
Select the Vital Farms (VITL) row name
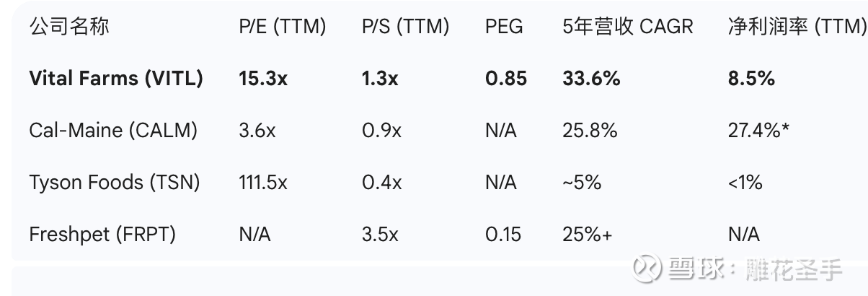tap(115, 79)
